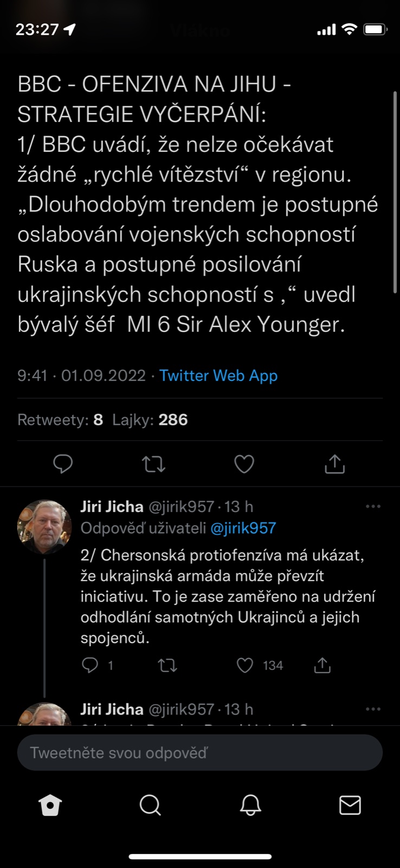Open the Messages envelope tab
400x868 pixels.
(x=350, y=806)
